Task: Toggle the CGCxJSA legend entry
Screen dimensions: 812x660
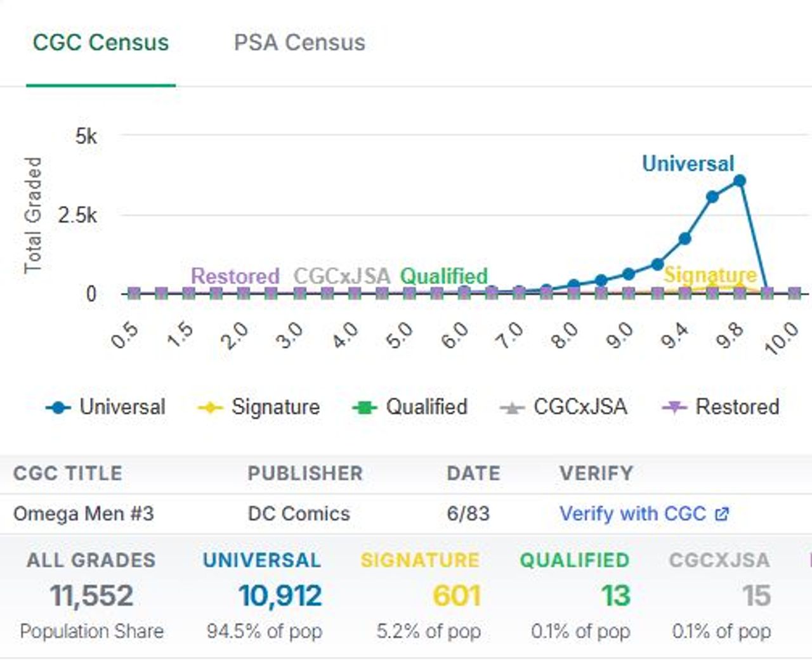Action: (580, 407)
